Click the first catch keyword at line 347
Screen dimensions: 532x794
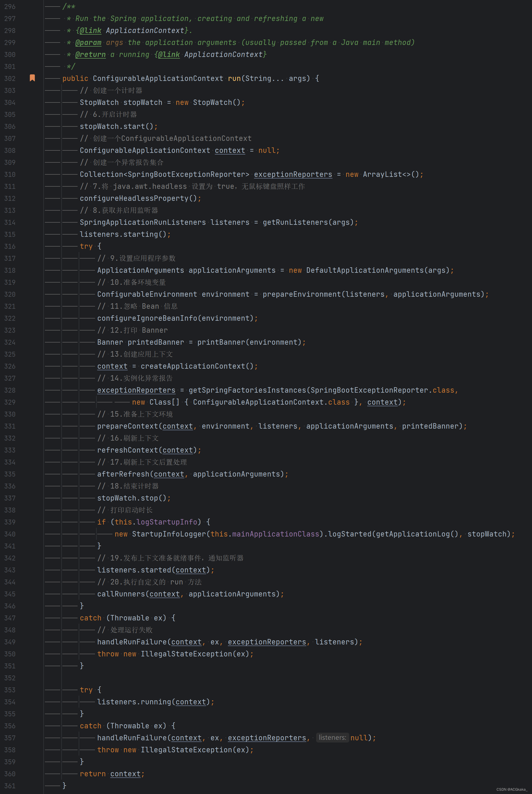[91, 618]
